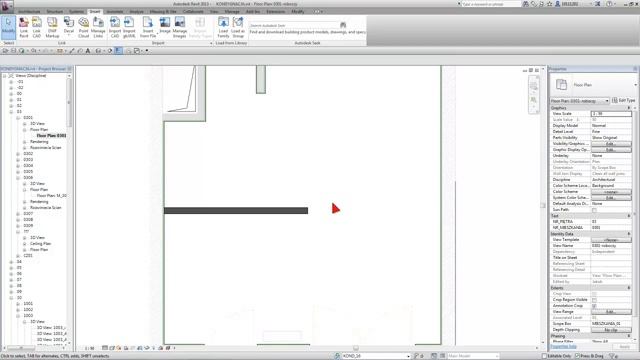Toggle the Annotation Crop checkbox

(594, 306)
